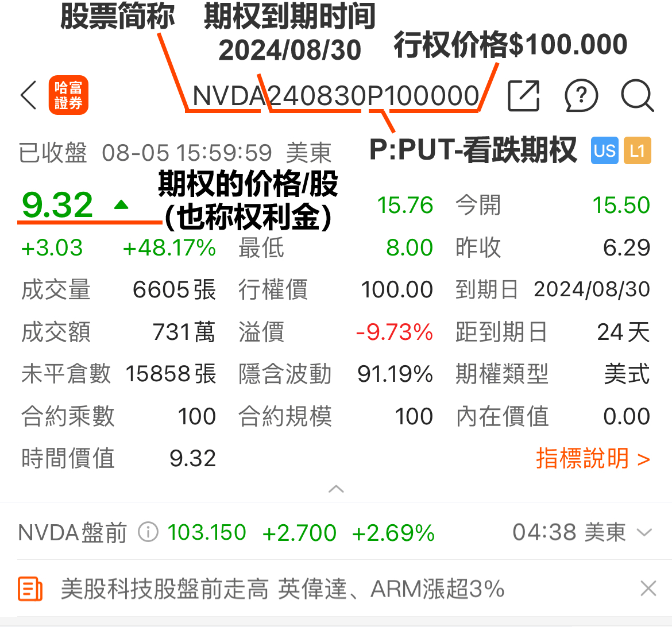Tap the info icon next to NVDA盤前
Screen dimensions: 672x627
coord(148,532)
